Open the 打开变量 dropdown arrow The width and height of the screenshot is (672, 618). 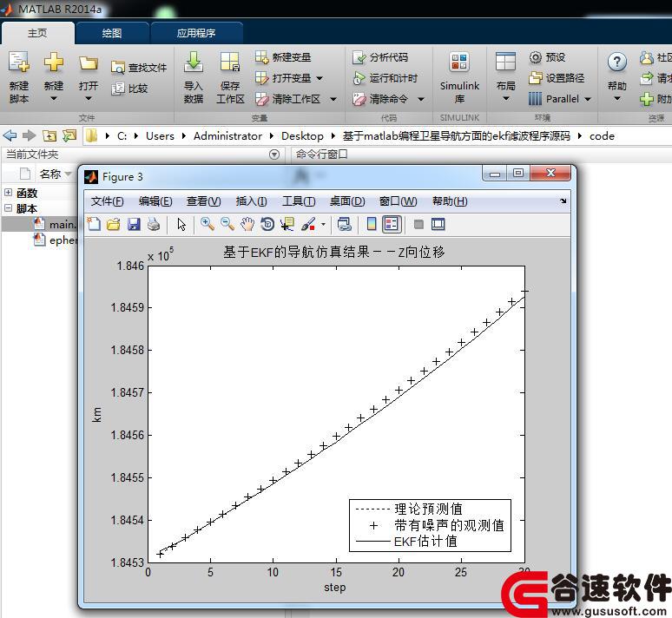pyautogui.click(x=320, y=78)
